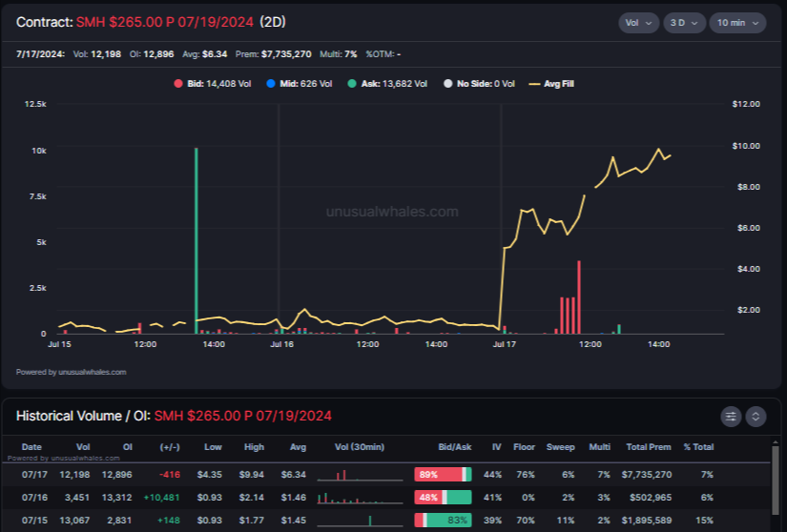Click the Floor column header
Viewport: 787px width, 532px height.
pos(524,447)
